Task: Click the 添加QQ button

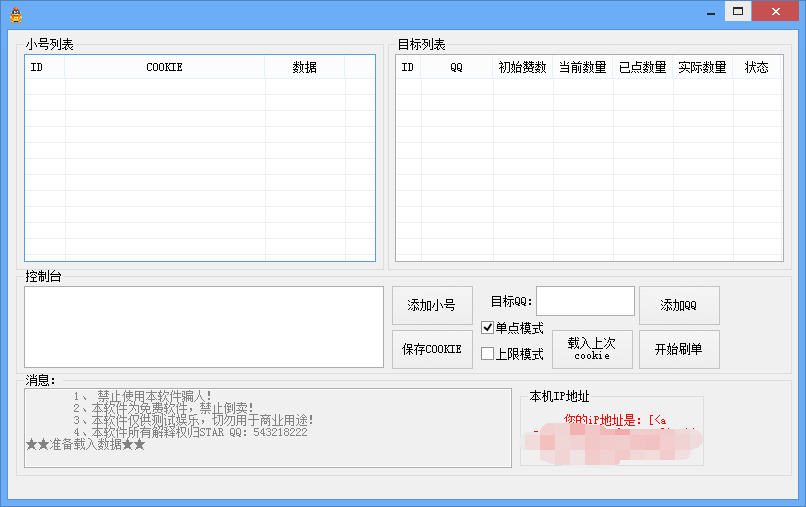Action: pyautogui.click(x=679, y=305)
